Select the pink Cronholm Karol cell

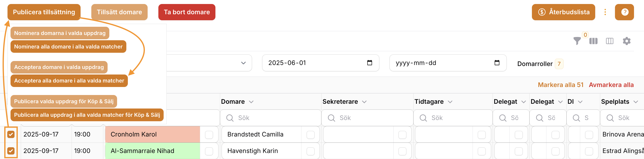point(153,134)
